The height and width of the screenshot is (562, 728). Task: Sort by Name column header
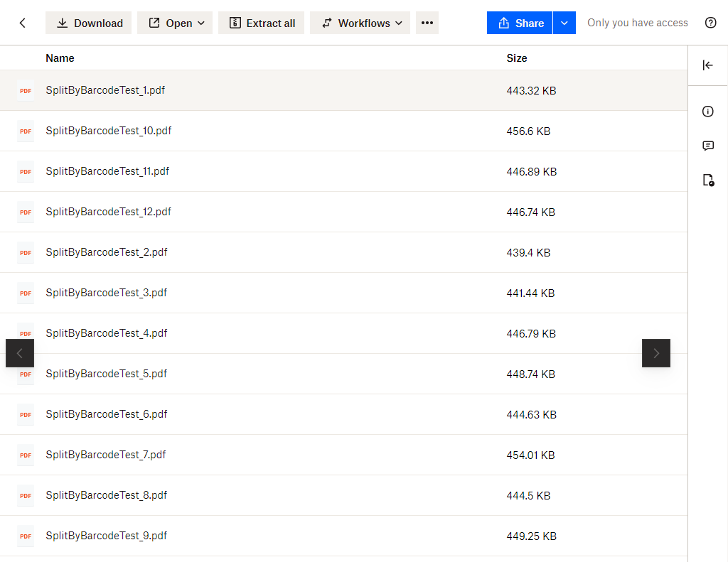pyautogui.click(x=60, y=58)
